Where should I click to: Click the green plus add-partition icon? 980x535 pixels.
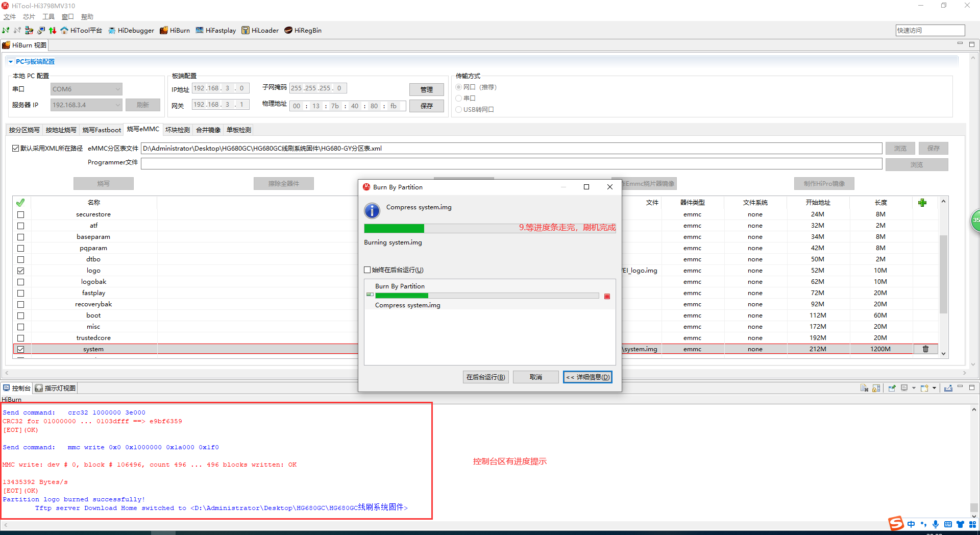click(922, 203)
